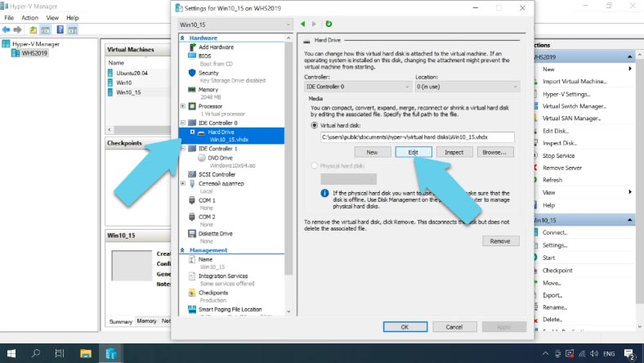Select Add Hardware in the settings tree

point(216,47)
